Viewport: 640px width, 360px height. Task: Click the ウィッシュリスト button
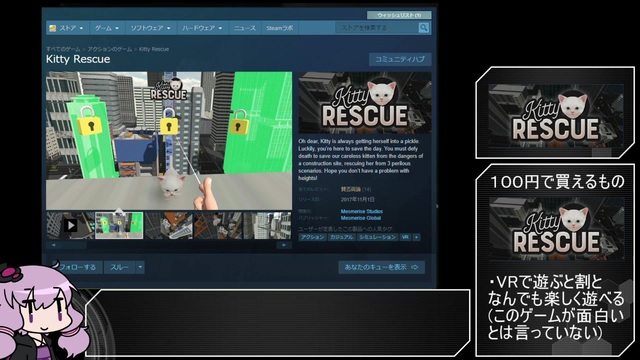point(399,15)
